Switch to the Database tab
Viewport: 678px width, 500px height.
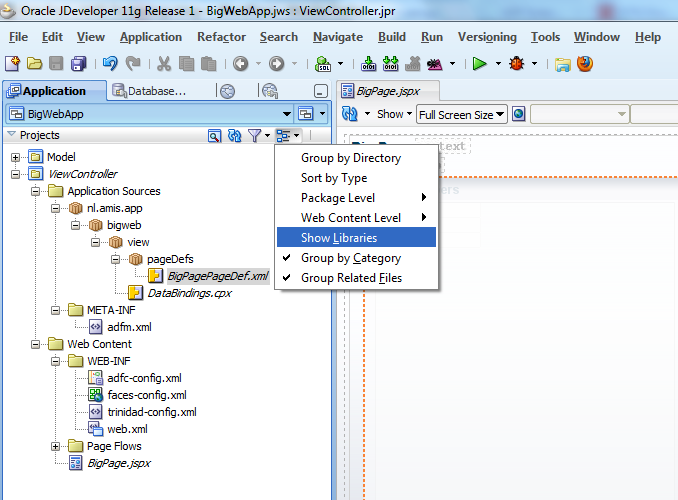[x=152, y=91]
